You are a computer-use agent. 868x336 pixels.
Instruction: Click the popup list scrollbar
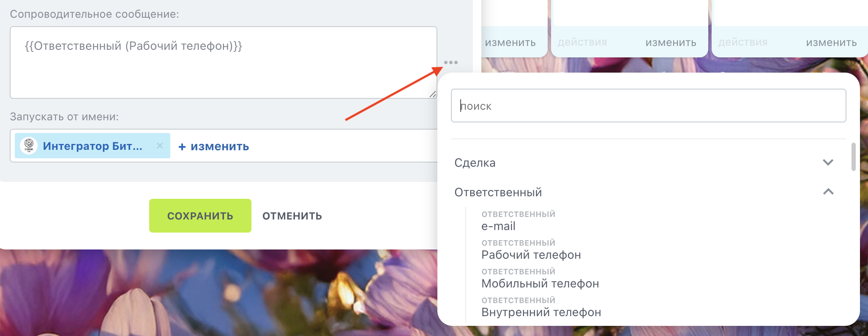click(x=853, y=157)
